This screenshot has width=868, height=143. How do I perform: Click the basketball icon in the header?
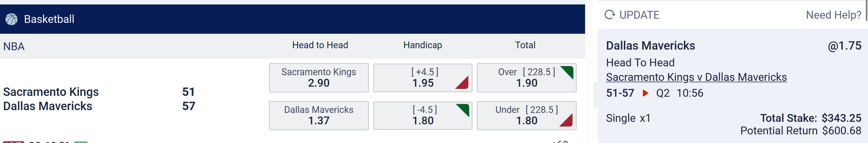11,19
